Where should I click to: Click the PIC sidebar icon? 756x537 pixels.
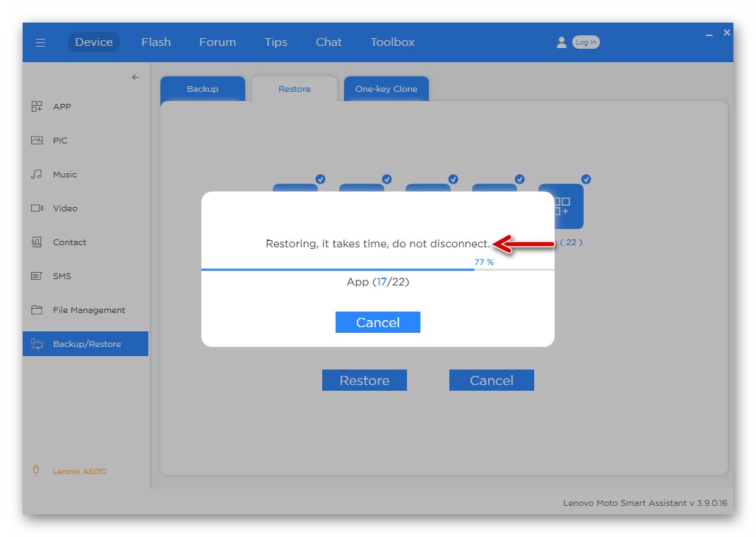point(37,141)
